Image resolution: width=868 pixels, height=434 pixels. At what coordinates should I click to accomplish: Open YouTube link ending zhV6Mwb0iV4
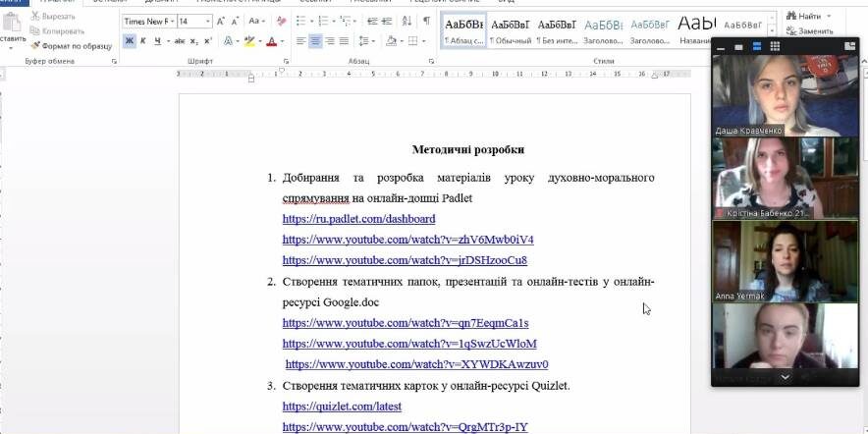tap(408, 240)
